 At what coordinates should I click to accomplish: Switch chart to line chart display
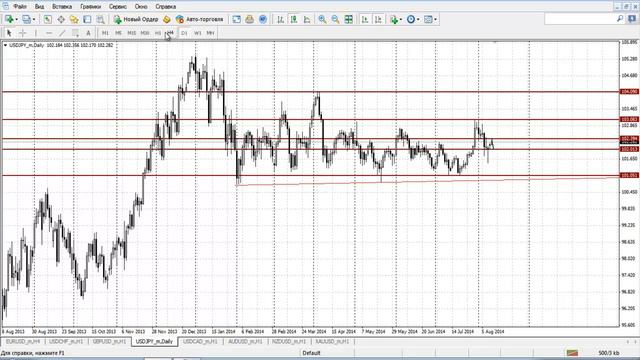point(307,19)
